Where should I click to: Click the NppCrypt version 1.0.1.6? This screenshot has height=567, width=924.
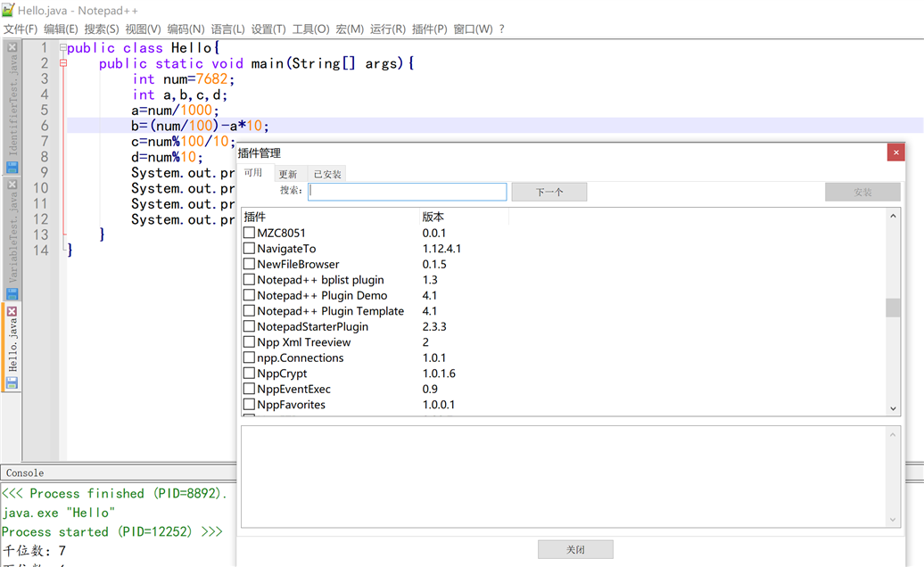coord(439,374)
